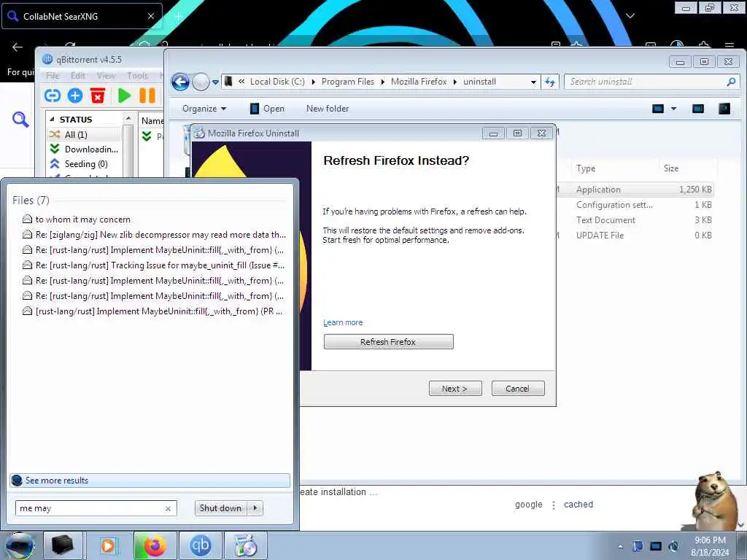Click qBittorrent Add torrent link icon
Screen dimensions: 747x560
[53, 96]
